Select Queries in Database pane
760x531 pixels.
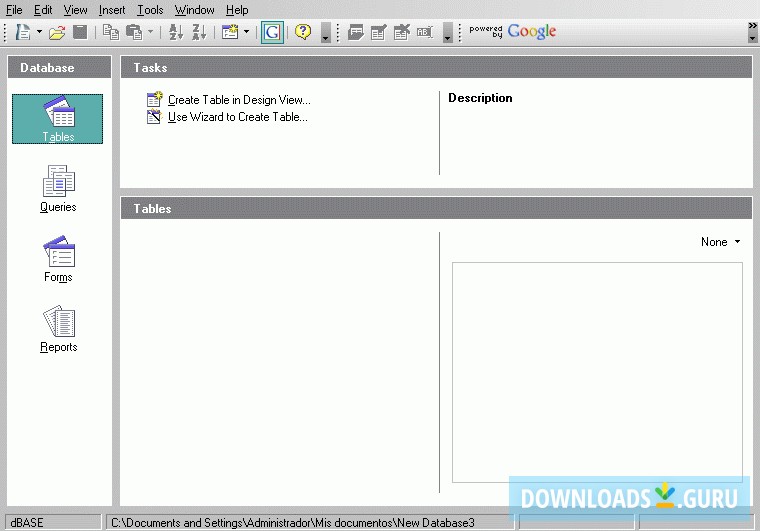point(58,189)
